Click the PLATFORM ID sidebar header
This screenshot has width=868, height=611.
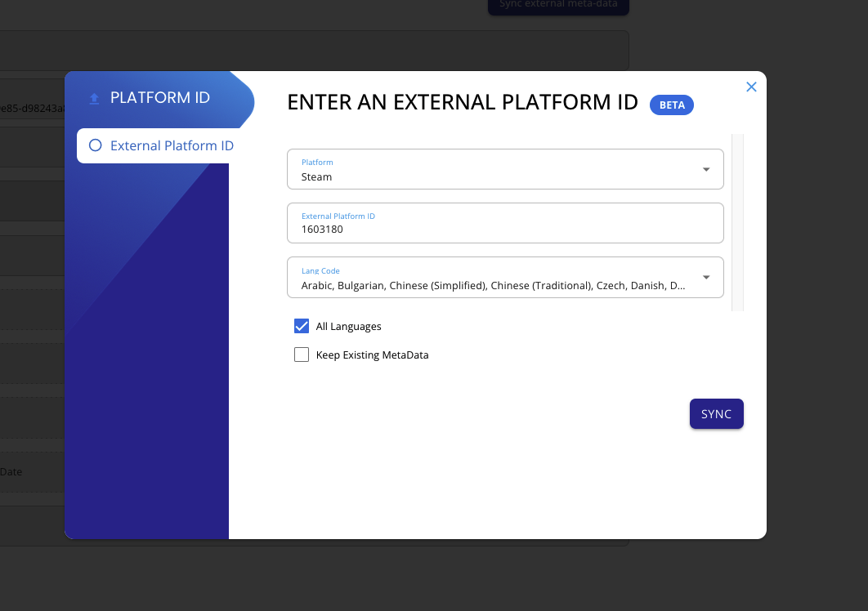pos(159,98)
